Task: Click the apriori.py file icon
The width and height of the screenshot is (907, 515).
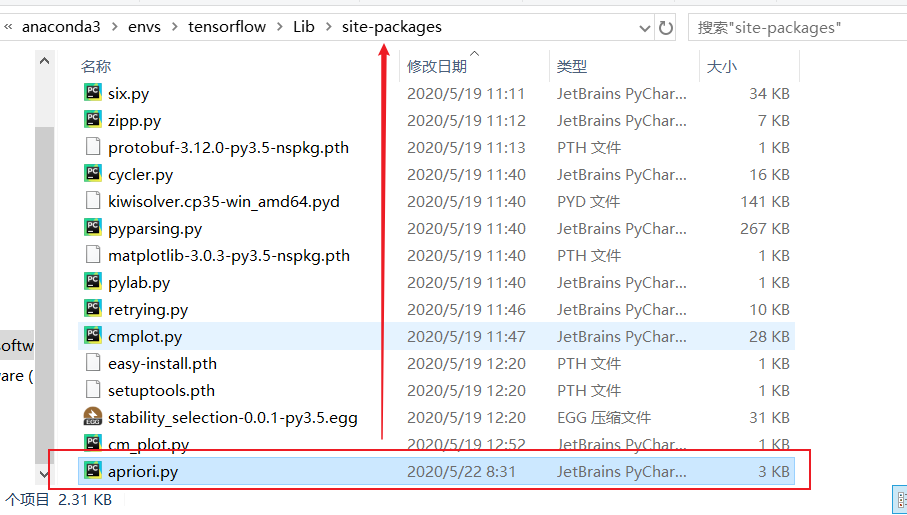Action: pyautogui.click(x=93, y=471)
